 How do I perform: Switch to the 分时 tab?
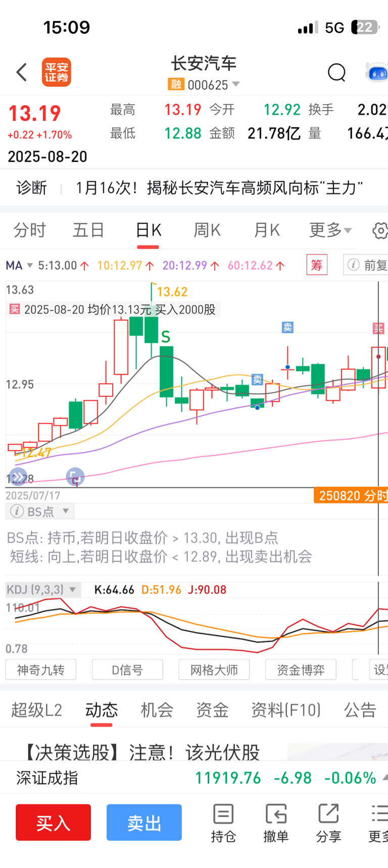click(30, 230)
